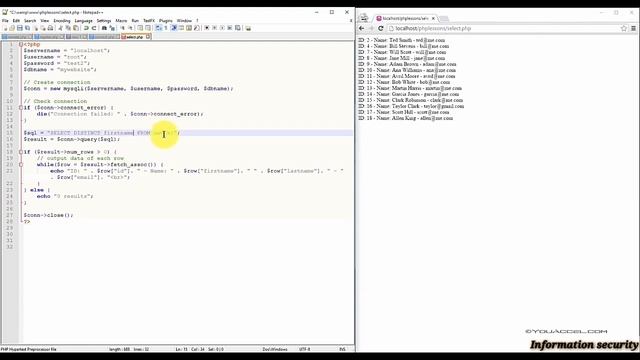Screen dimensions: 640x360
Task: Collapse the fold marker on line 11
Action: pyautogui.click(x=21, y=108)
